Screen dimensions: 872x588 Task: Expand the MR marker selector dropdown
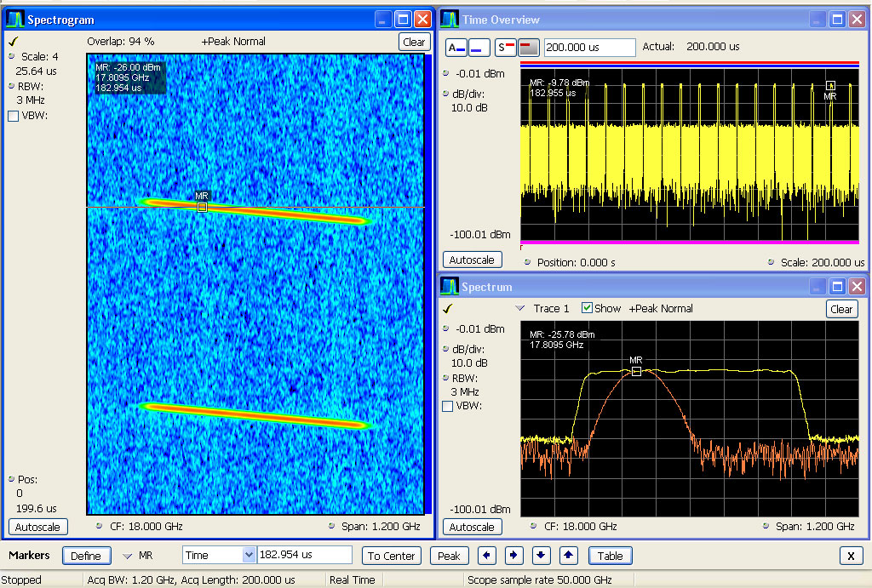[128, 556]
